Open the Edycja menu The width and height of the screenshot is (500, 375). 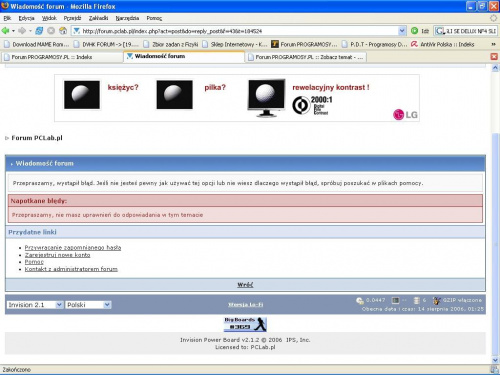pyautogui.click(x=26, y=18)
